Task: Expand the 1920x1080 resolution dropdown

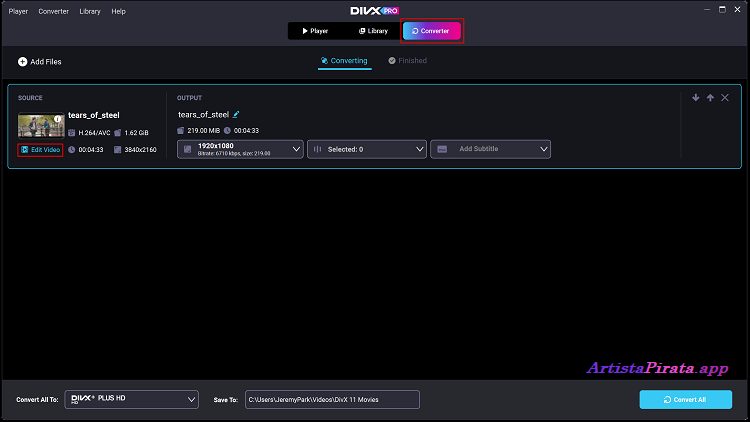Action: [x=240, y=149]
